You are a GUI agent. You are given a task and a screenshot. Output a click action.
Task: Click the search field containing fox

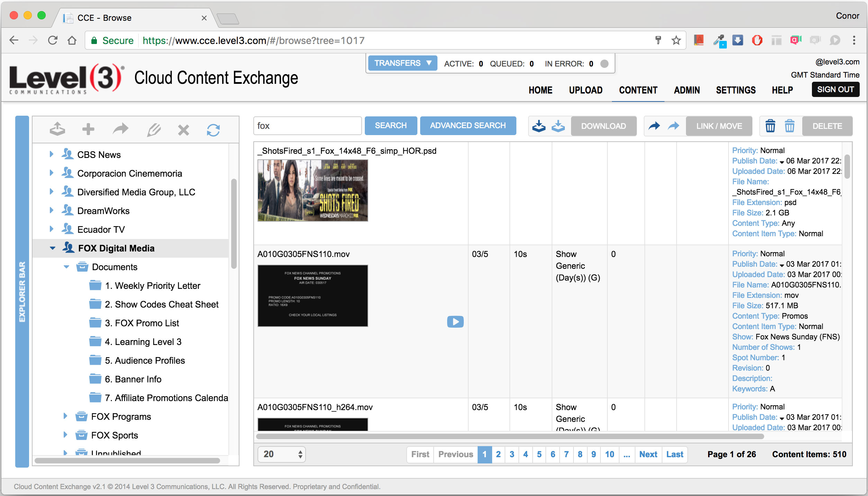(x=307, y=126)
